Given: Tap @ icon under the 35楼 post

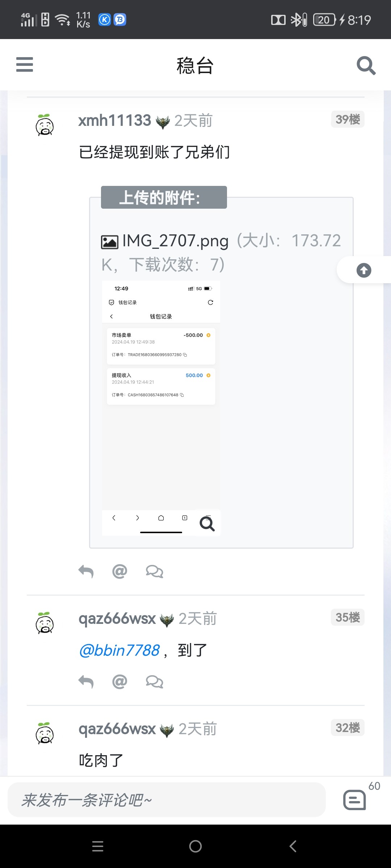Looking at the screenshot, I should coord(120,682).
